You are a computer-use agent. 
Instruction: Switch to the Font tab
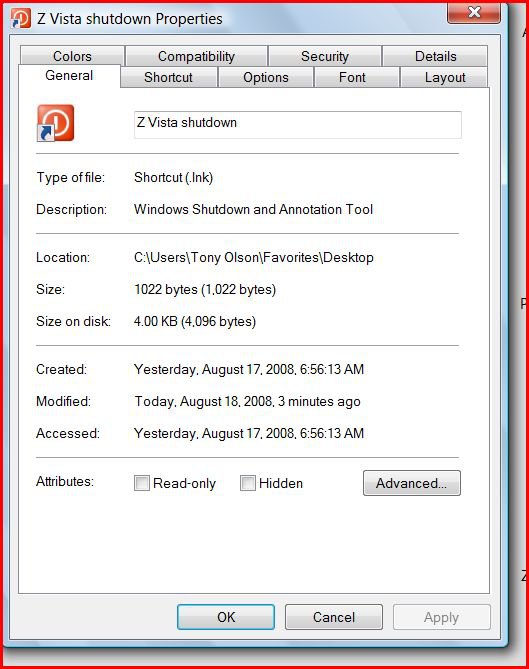click(352, 77)
